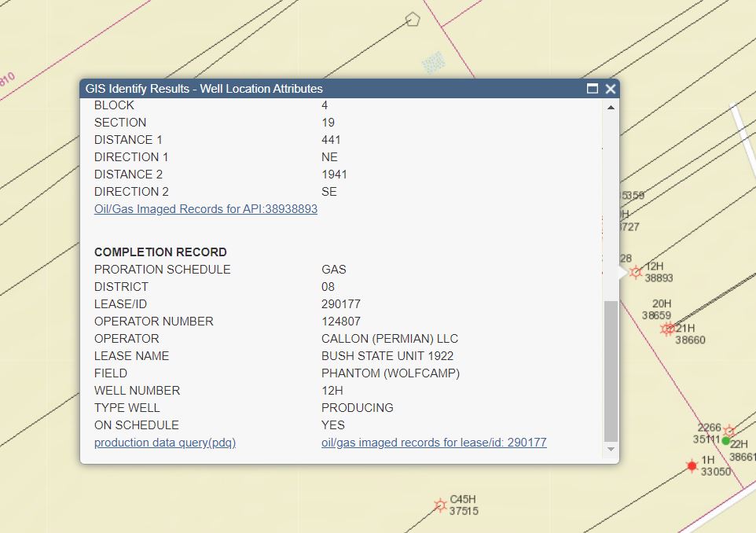This screenshot has height=533, width=756.
Task: Close the GIS Identify Results dialog
Action: click(x=611, y=89)
